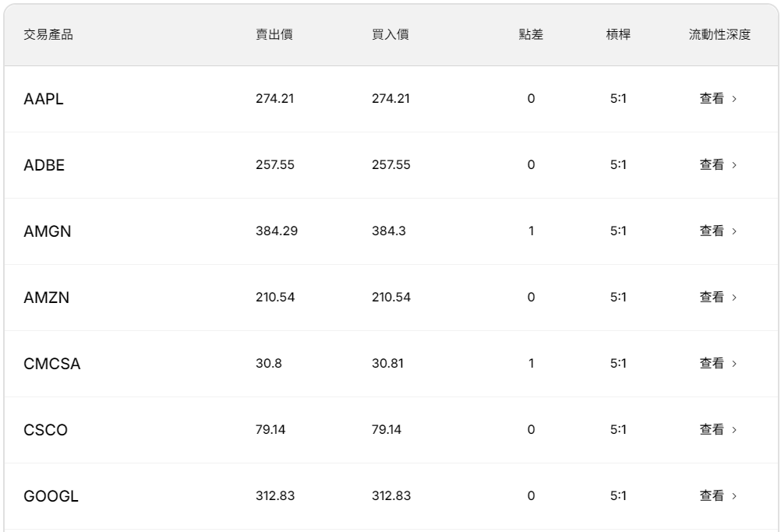Viewport: 781px width, 532px height.
Task: Select the AAPL product name
Action: point(43,99)
